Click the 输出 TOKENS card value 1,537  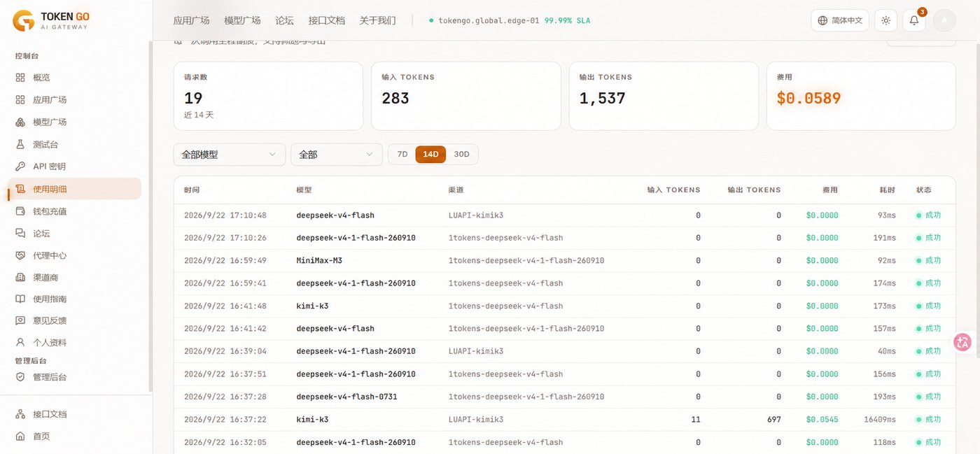tap(603, 98)
